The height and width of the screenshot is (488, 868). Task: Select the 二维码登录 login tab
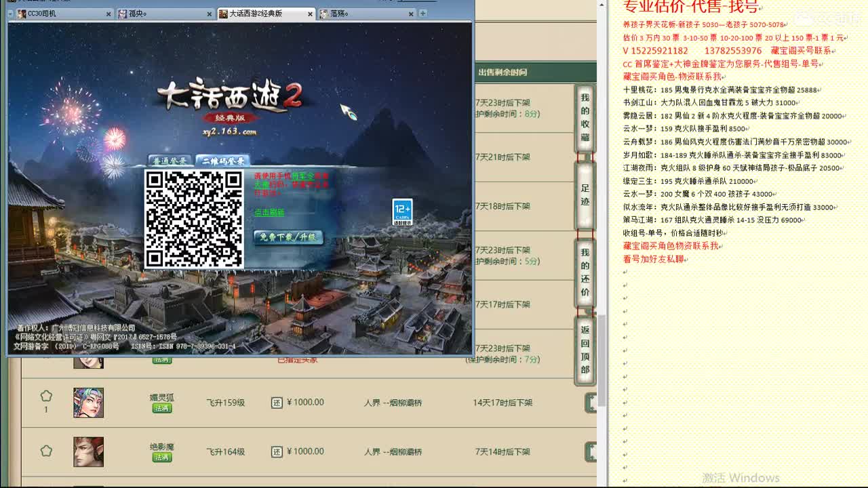pyautogui.click(x=222, y=161)
